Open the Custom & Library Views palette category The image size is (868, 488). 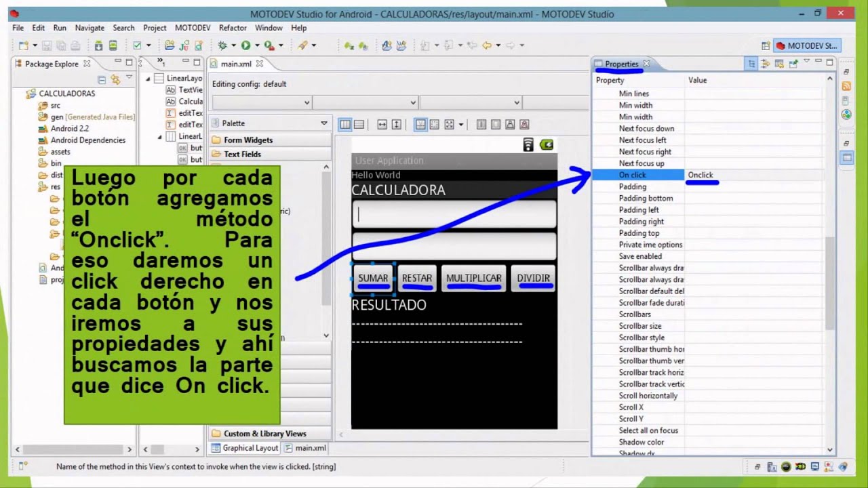point(269,434)
